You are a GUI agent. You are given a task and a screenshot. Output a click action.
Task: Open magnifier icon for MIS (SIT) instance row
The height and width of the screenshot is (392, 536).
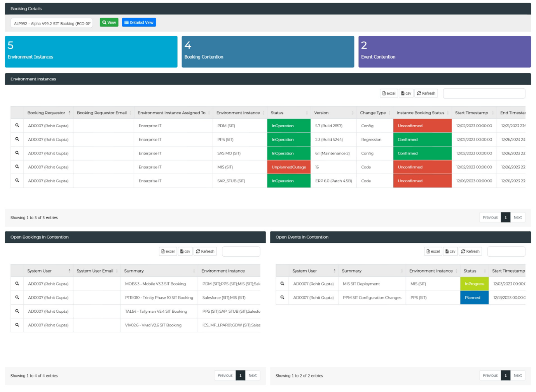(x=17, y=167)
